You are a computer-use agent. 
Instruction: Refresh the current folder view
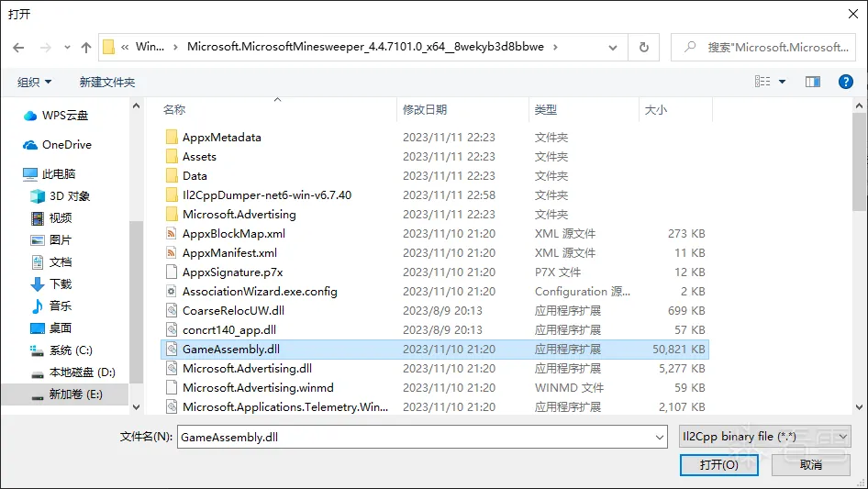coord(644,48)
